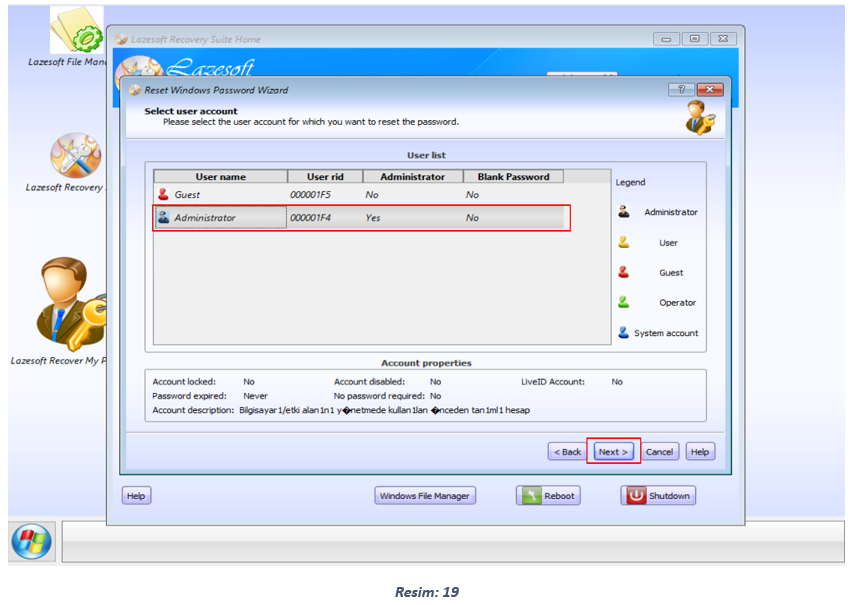Sort by User rid column header
This screenshot has height=605, width=852.
pyautogui.click(x=325, y=177)
